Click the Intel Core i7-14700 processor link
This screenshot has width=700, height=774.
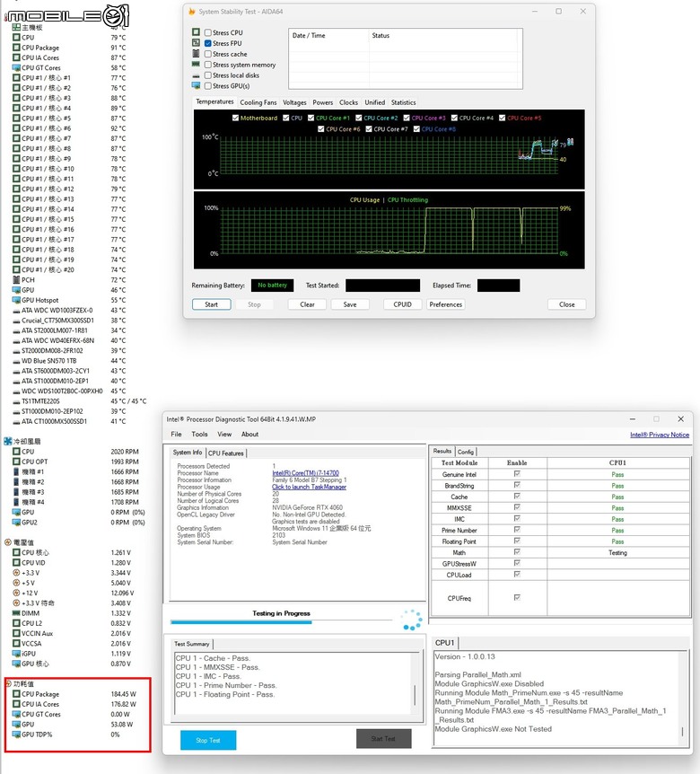point(305,473)
